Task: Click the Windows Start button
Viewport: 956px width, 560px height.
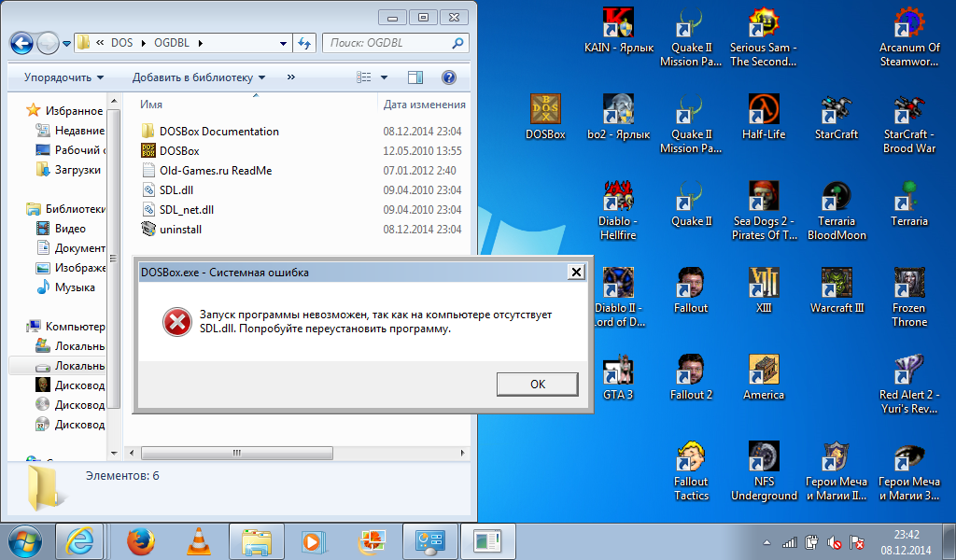Action: click(24, 541)
